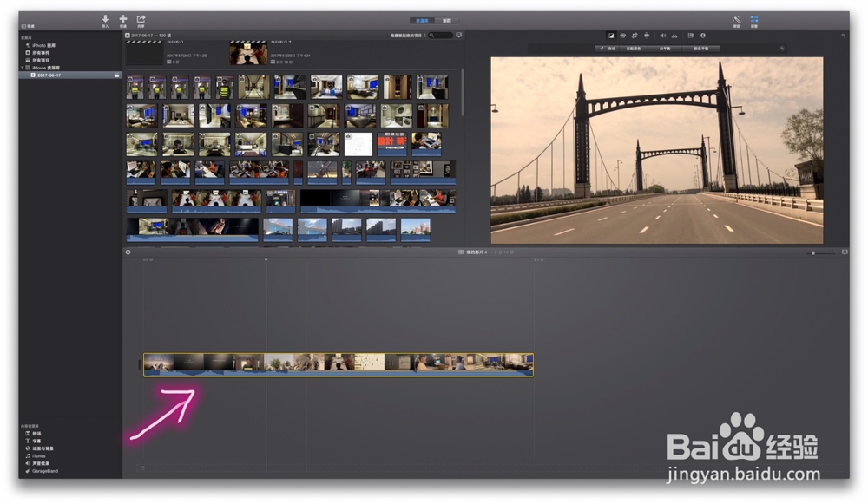Screen dimensions: 868x504
Task: Select the color correction palette icon
Action: coord(622,36)
